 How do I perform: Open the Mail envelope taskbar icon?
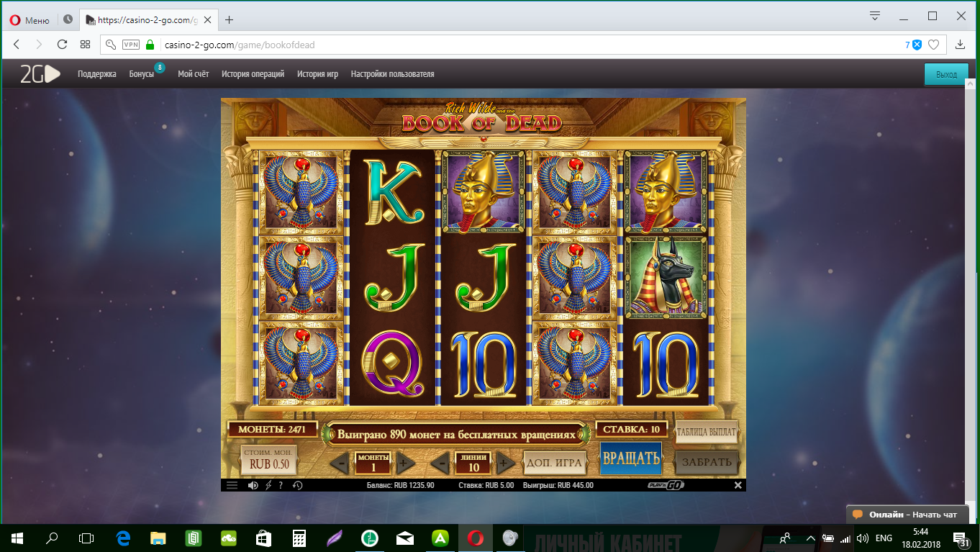pos(405,538)
